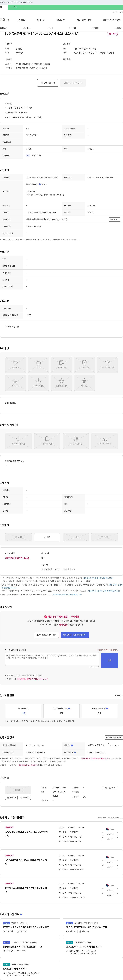The image size is (123, 980).
Task: Click the 거짓구인광고 신고 button
Action: tap(114, 737)
